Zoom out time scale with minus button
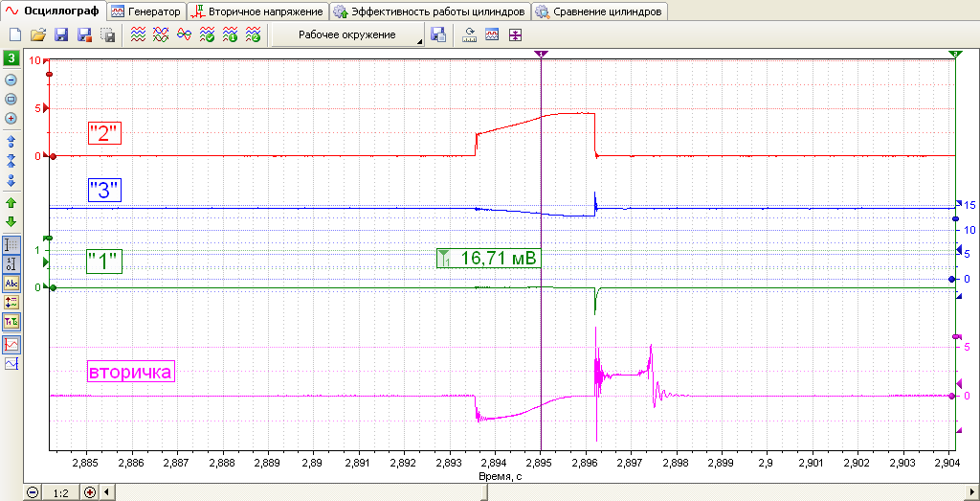The height and width of the screenshot is (501, 980). 33,493
